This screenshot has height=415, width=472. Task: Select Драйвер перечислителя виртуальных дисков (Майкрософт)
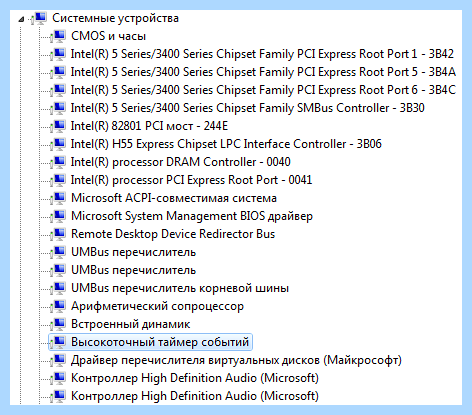(x=236, y=360)
